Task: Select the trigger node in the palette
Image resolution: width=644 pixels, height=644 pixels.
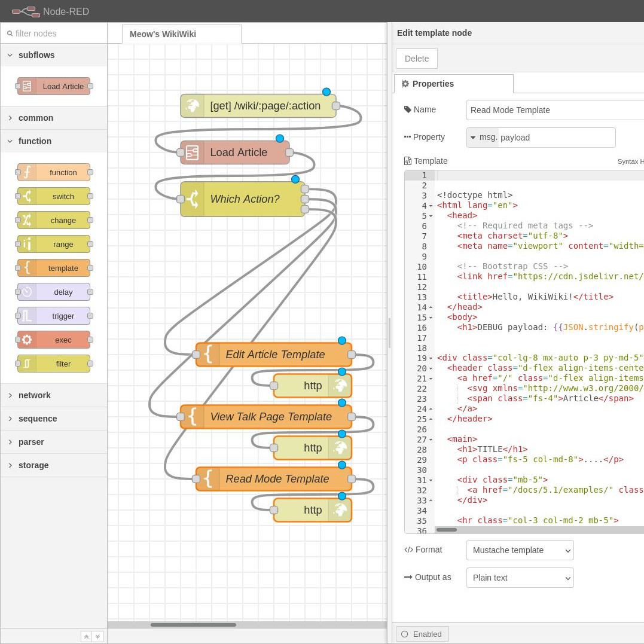Action: [x=54, y=316]
